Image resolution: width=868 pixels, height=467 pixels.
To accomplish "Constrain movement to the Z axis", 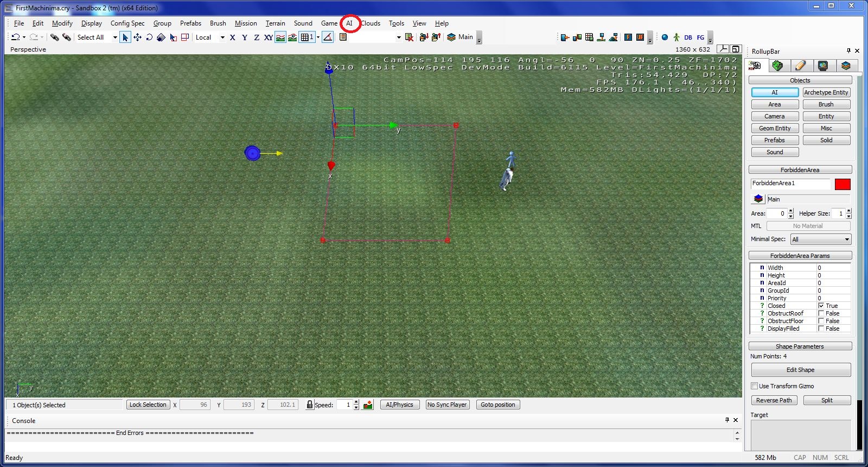I will 257,37.
